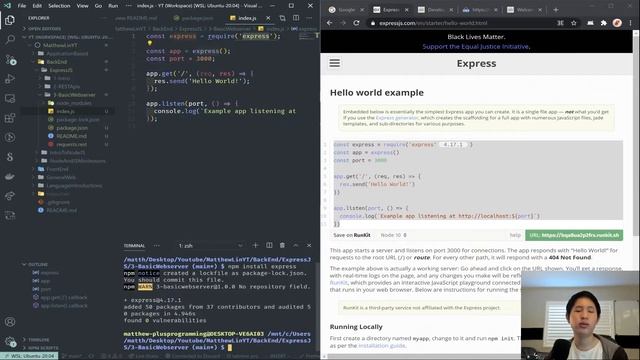This screenshot has height=360, width=640.
Task: Open Chrome extensions puzzle icon
Action: coord(604,23)
